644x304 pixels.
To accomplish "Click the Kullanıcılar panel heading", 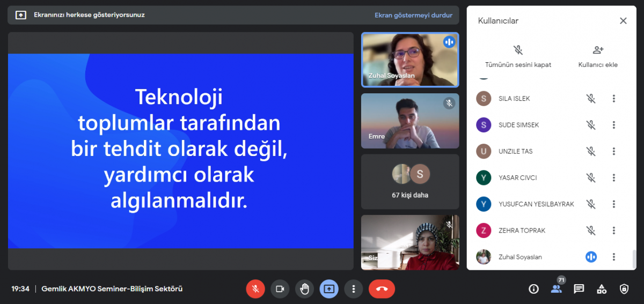I will (x=498, y=21).
